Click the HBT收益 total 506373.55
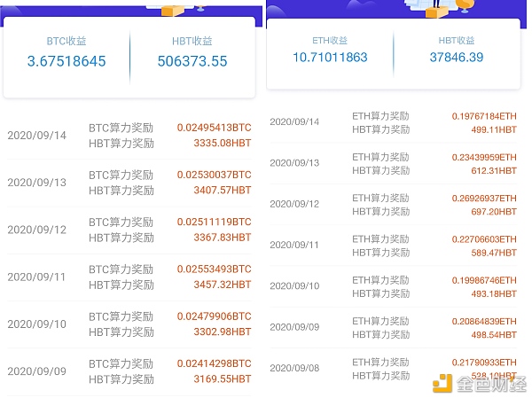 [x=192, y=61]
